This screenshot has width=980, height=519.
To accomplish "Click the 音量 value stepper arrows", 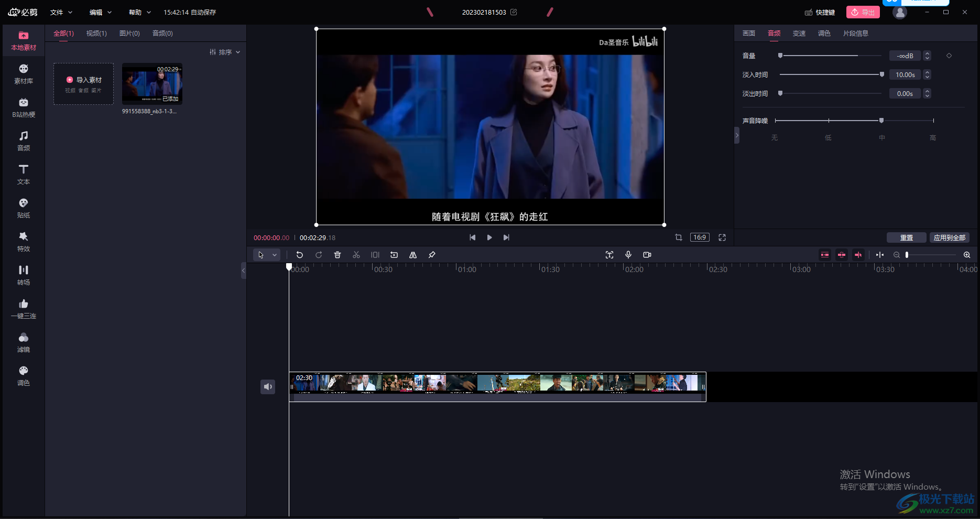I will (927, 56).
